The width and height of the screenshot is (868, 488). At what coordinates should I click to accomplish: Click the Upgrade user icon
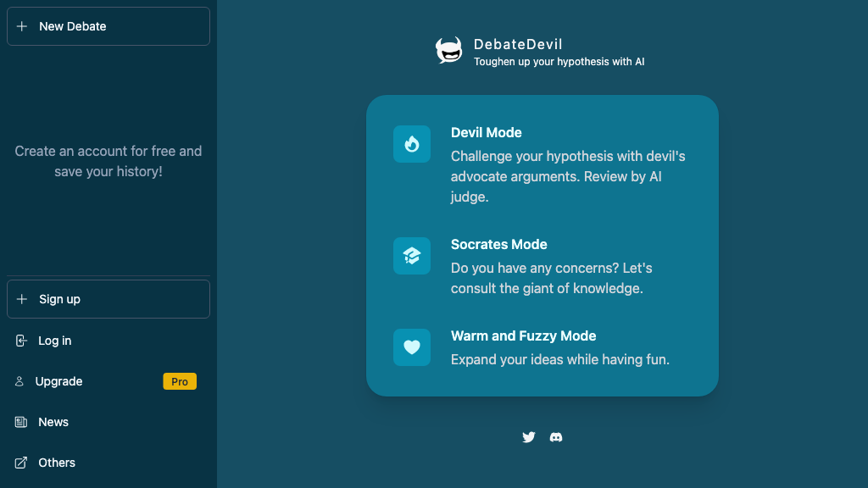(19, 381)
